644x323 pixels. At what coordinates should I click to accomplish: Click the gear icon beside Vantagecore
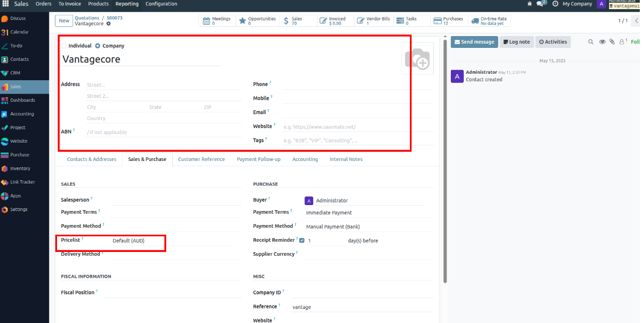click(109, 24)
